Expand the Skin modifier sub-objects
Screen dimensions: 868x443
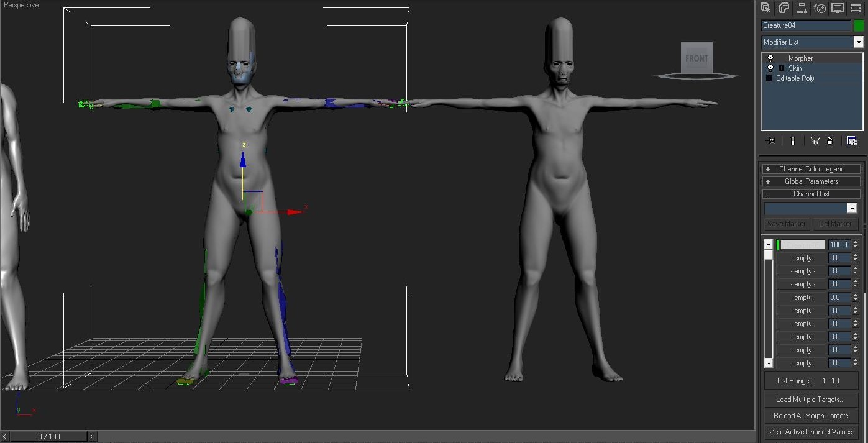pyautogui.click(x=781, y=68)
